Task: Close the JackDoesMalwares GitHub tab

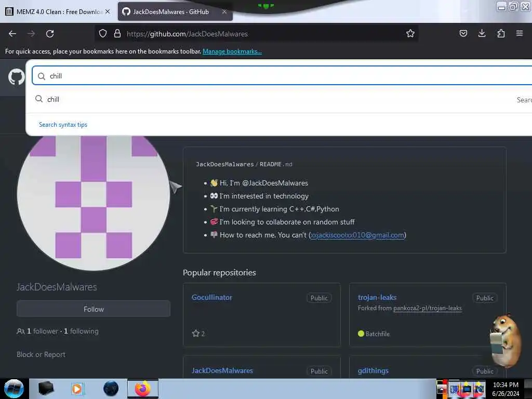Action: [x=224, y=12]
